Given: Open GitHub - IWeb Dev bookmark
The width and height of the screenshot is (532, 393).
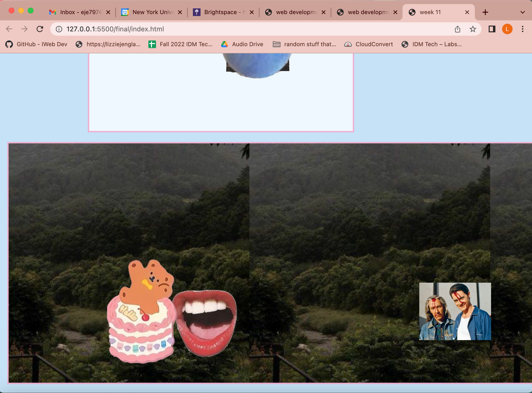Looking at the screenshot, I should coord(36,44).
